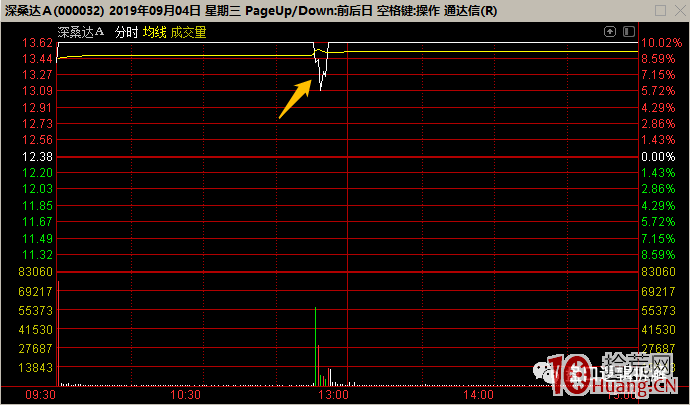Image resolution: width=690 pixels, height=405 pixels.
Task: Click the 13.09 price label
Action: (37, 91)
